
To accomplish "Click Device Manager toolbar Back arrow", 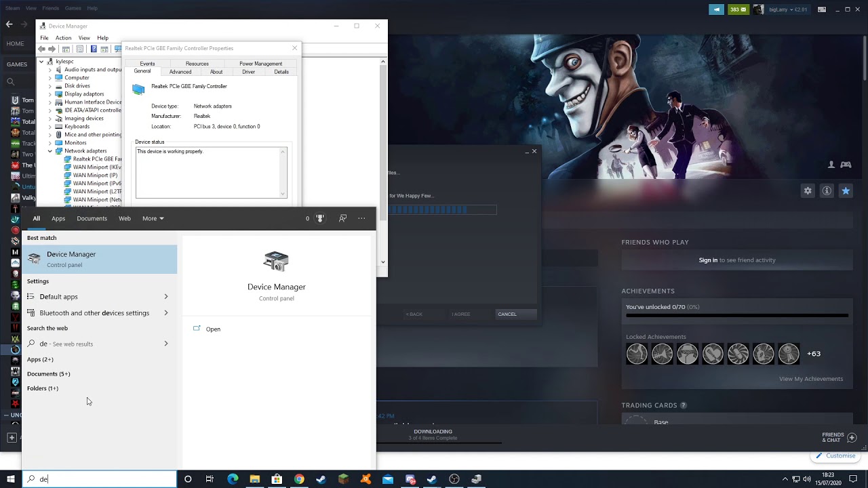I will click(42, 49).
